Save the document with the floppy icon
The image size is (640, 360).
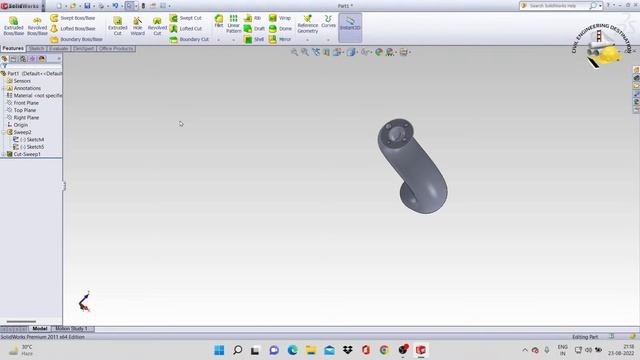coord(87,6)
